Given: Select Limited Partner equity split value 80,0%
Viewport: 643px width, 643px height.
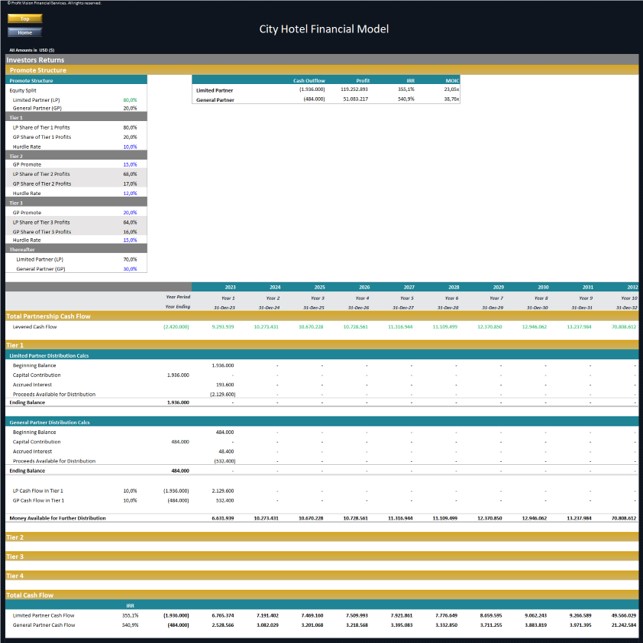Looking at the screenshot, I should [x=130, y=100].
